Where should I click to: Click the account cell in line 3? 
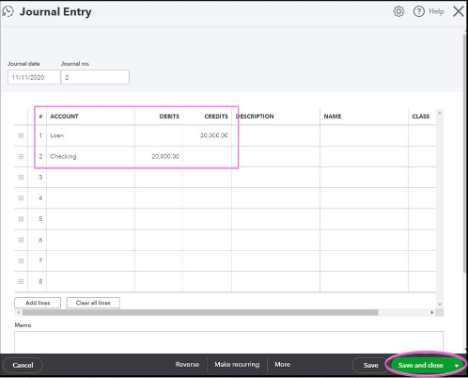91,177
